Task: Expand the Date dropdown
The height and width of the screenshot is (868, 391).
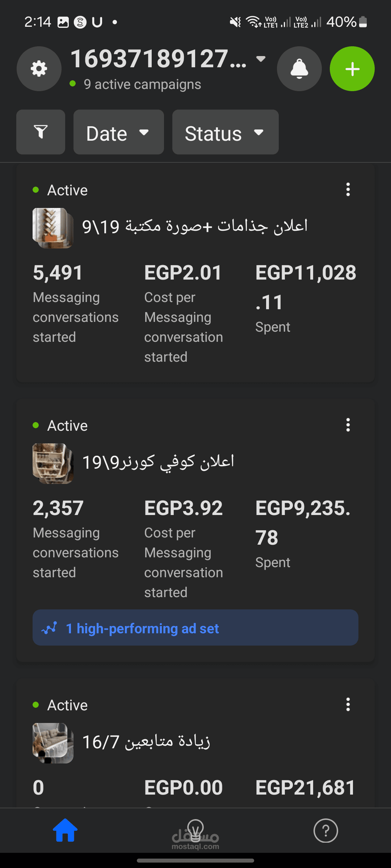Action: click(118, 132)
